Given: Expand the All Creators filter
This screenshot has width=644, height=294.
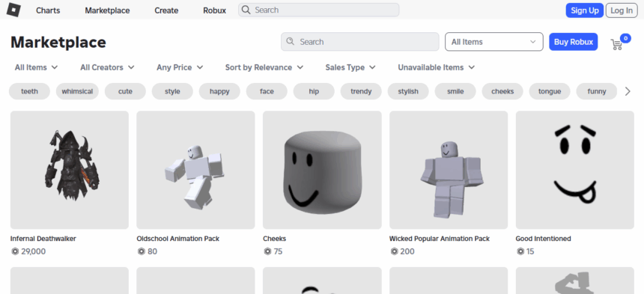Looking at the screenshot, I should [x=107, y=67].
